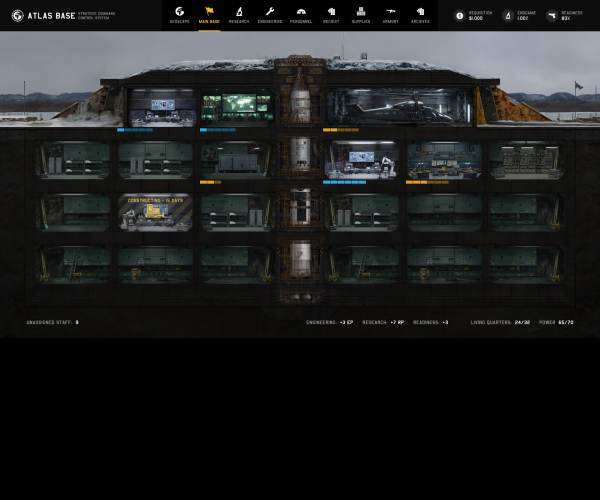Open the Geoscape globe tab
Image resolution: width=600 pixels, height=500 pixels.
click(179, 15)
